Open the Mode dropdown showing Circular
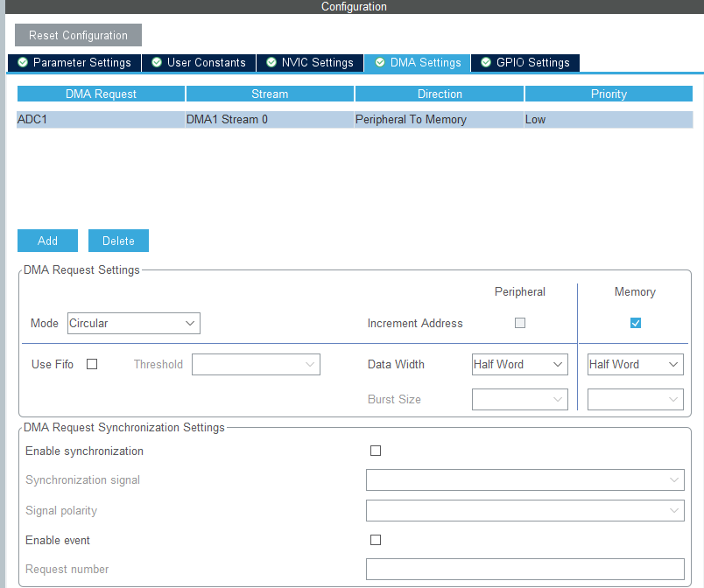This screenshot has width=704, height=588. coord(134,324)
